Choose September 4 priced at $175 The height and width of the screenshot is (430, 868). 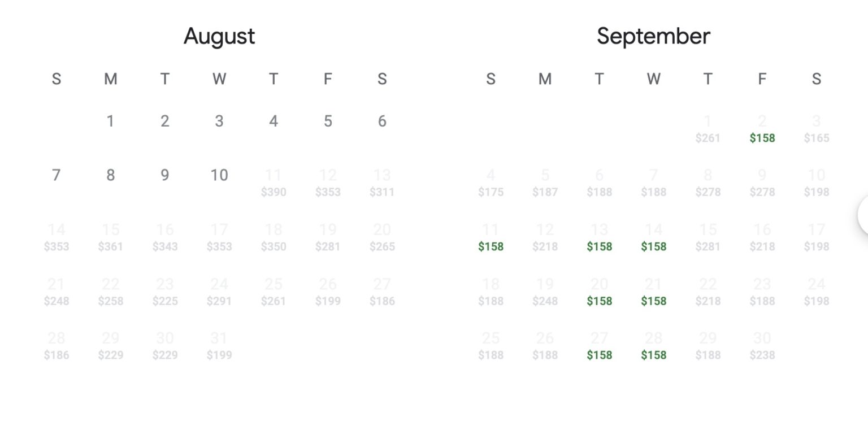(x=491, y=183)
